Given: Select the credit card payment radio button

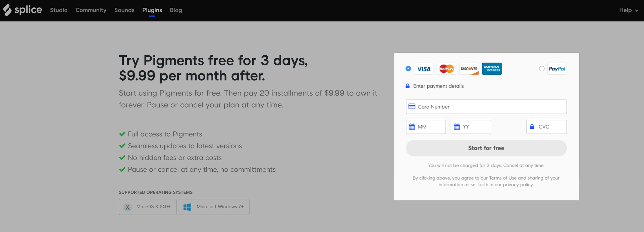Looking at the screenshot, I should 408,68.
